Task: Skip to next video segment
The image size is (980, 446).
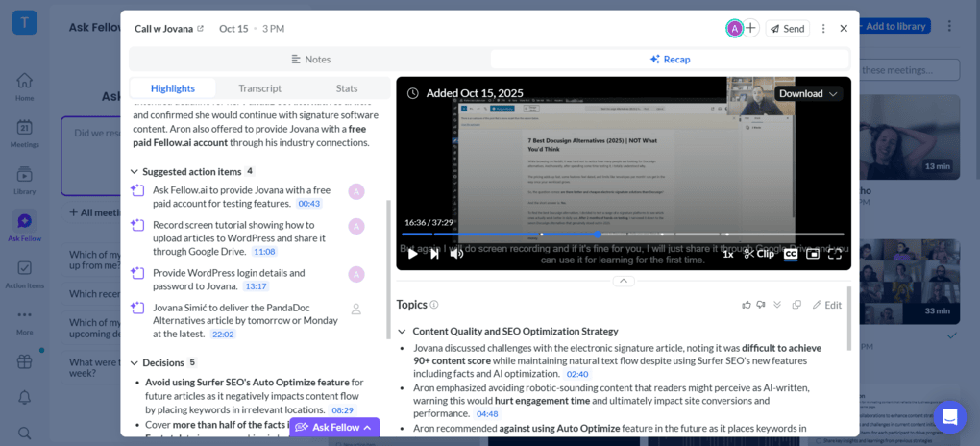Action: point(434,254)
